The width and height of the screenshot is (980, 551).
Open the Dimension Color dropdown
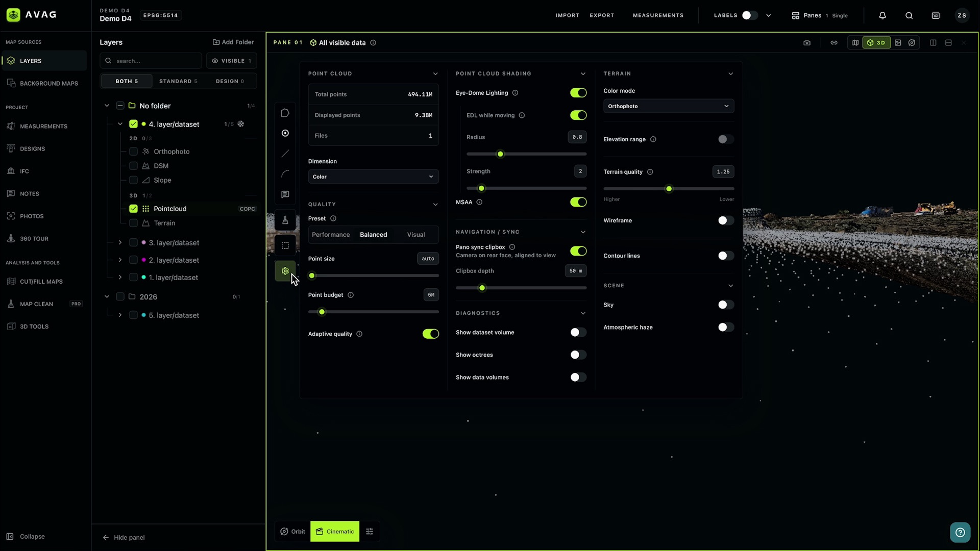point(373,177)
